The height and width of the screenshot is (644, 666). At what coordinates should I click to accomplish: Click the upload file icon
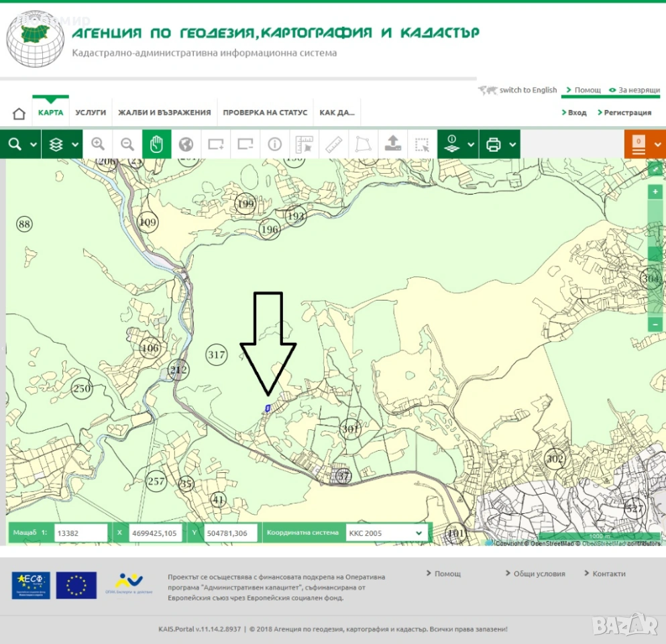[392, 144]
